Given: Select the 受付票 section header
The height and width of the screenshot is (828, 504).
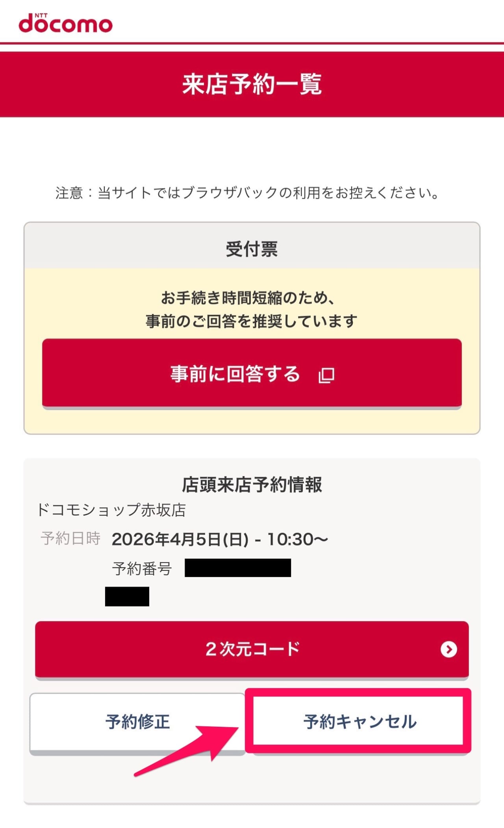Looking at the screenshot, I should [x=252, y=249].
